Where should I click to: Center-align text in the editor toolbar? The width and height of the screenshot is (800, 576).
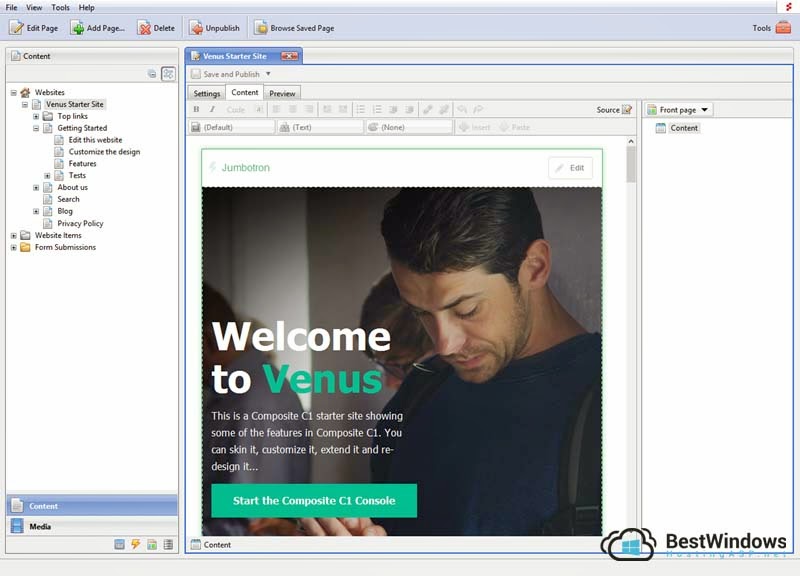tap(292, 109)
